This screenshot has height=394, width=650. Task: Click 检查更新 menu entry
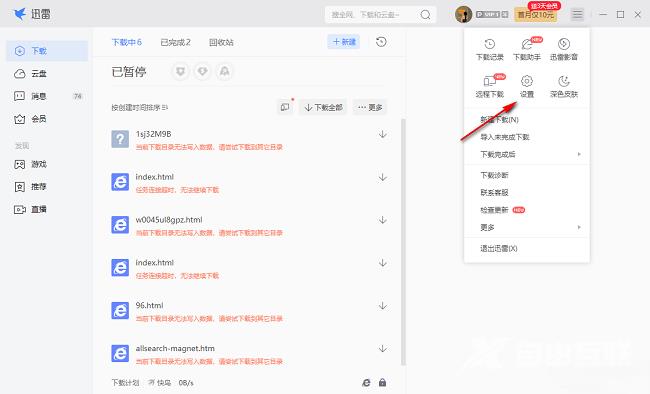pyautogui.click(x=494, y=210)
